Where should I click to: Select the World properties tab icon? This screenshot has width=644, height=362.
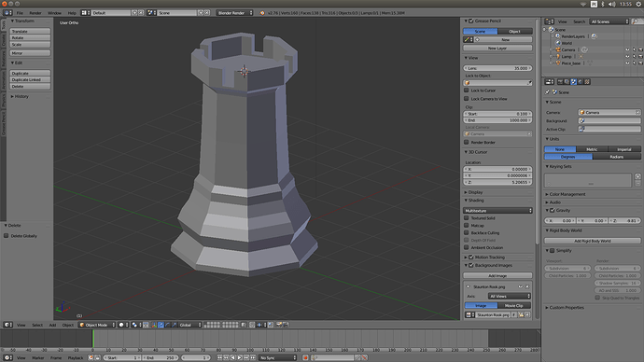[581, 82]
